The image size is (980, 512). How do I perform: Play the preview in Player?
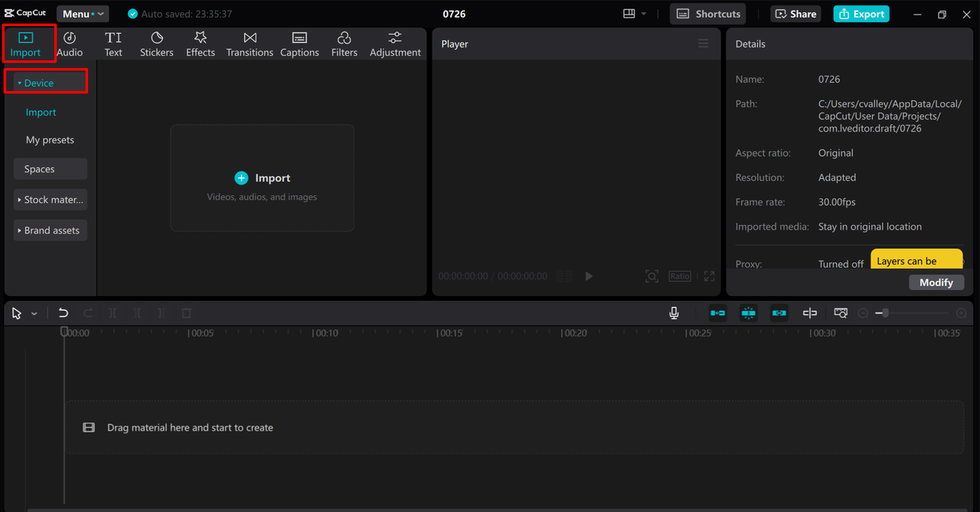[589, 276]
